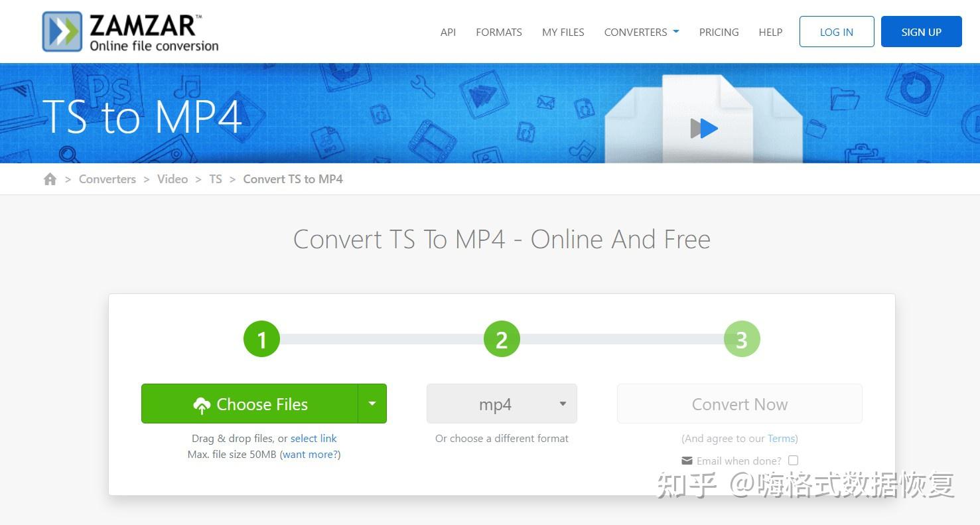Click the SIGN UP button
The height and width of the screenshot is (525, 980).
(x=921, y=31)
